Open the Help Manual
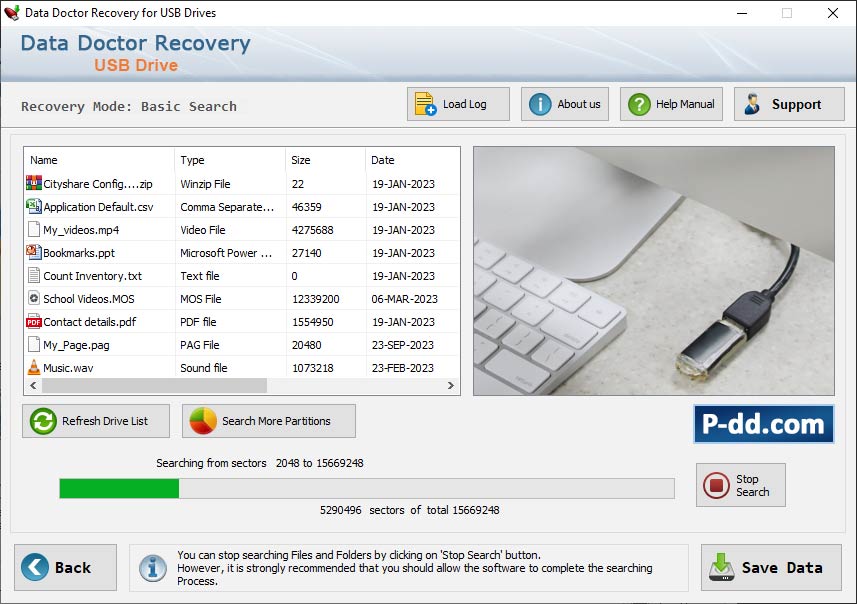Screen dimensions: 857x604 (670, 103)
